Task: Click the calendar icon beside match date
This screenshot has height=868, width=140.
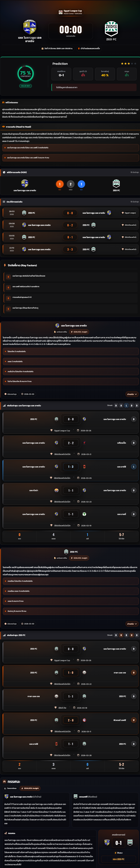Action: point(42,48)
